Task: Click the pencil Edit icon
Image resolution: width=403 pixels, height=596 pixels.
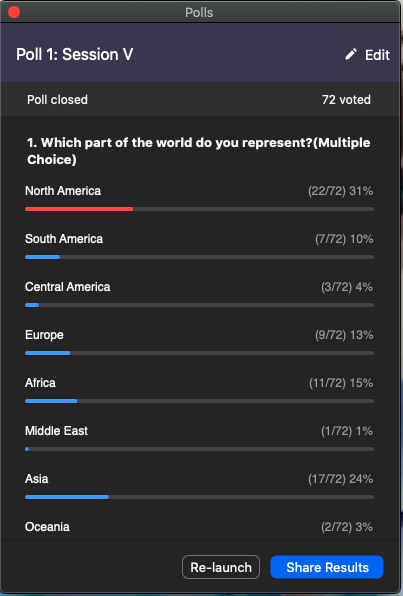Action: [x=351, y=54]
